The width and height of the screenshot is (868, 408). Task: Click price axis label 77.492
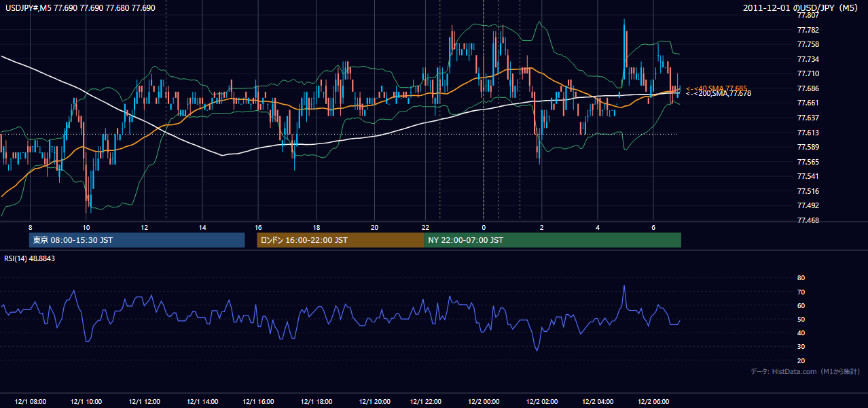(x=809, y=206)
